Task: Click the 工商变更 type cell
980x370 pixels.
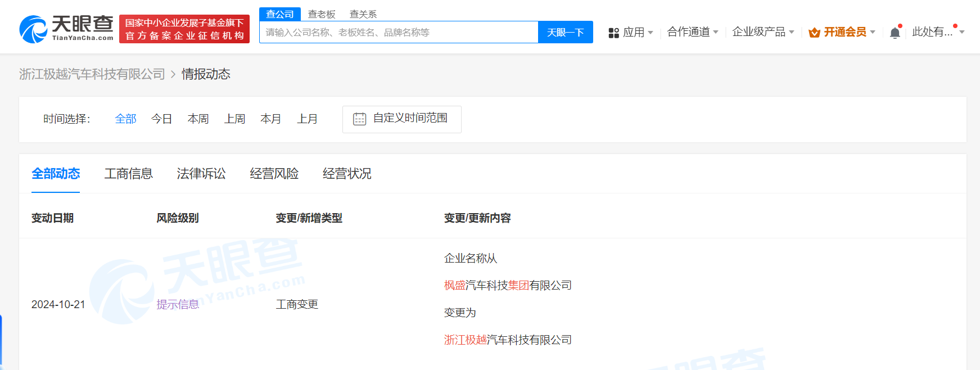Action: 297,304
